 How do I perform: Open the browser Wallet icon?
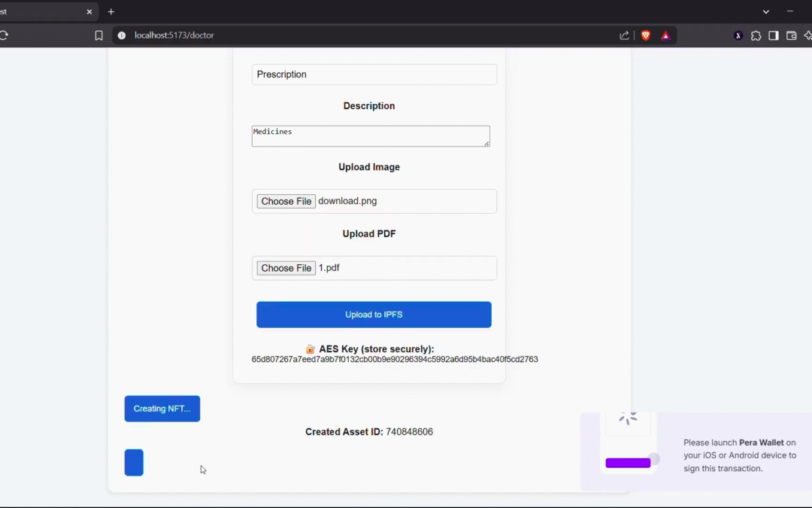click(x=791, y=35)
